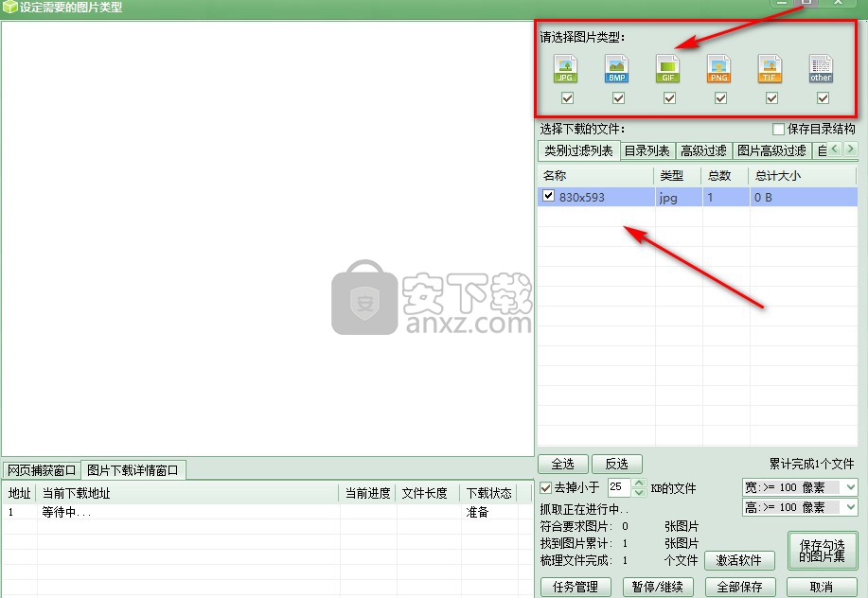
Task: Click the 激活软件 button
Action: click(739, 560)
